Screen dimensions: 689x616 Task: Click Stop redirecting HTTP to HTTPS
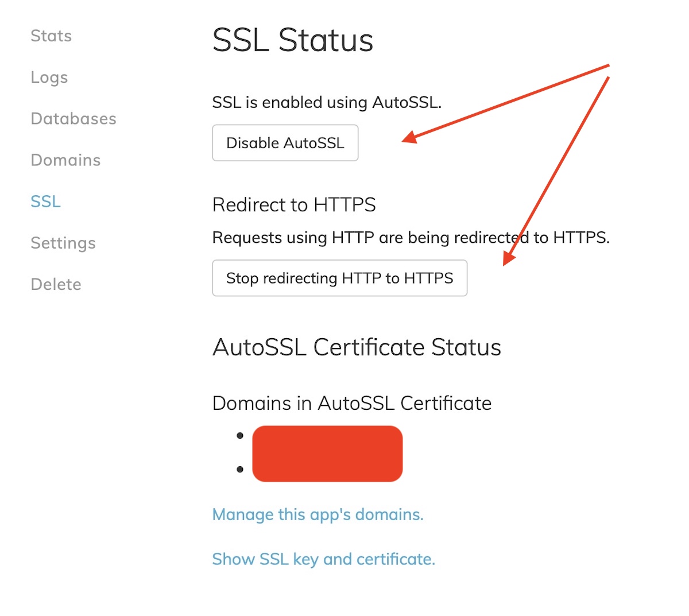pos(339,278)
